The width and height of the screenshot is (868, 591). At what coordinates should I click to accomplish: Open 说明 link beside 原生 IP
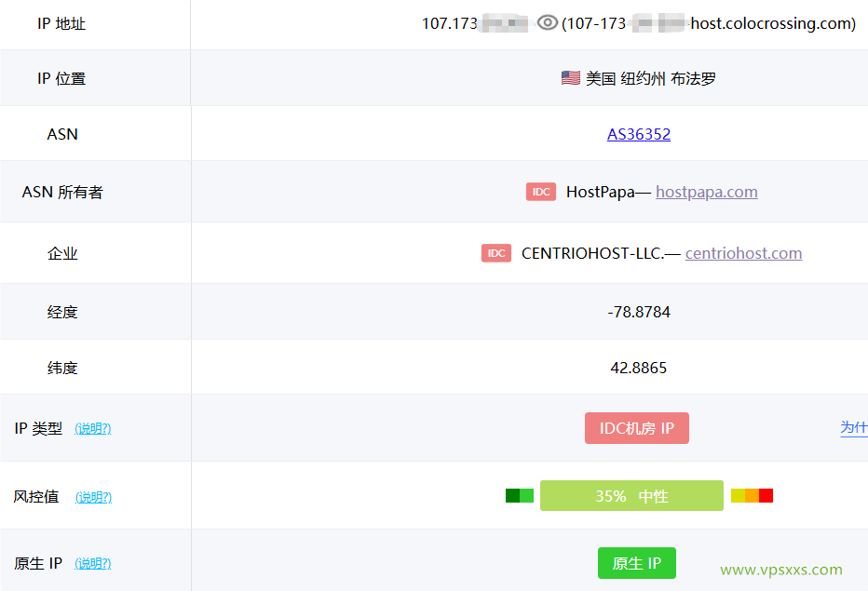pyautogui.click(x=93, y=563)
